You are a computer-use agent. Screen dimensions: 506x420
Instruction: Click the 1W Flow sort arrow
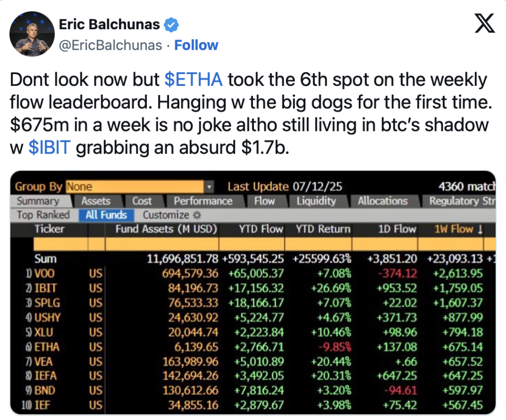[x=480, y=229]
